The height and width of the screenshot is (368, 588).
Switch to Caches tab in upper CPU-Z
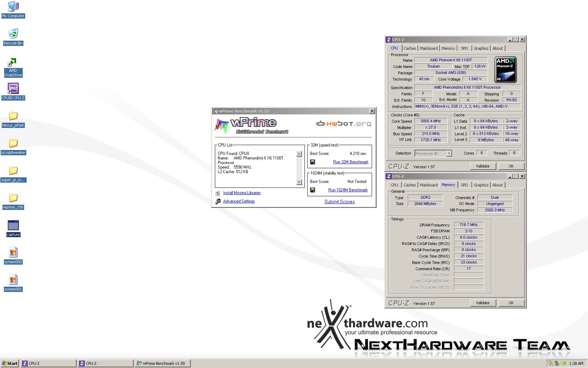[409, 48]
